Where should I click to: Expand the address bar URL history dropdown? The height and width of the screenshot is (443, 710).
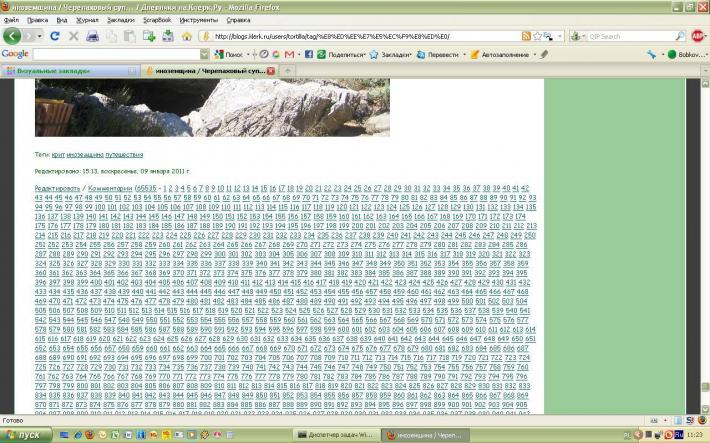(560, 36)
